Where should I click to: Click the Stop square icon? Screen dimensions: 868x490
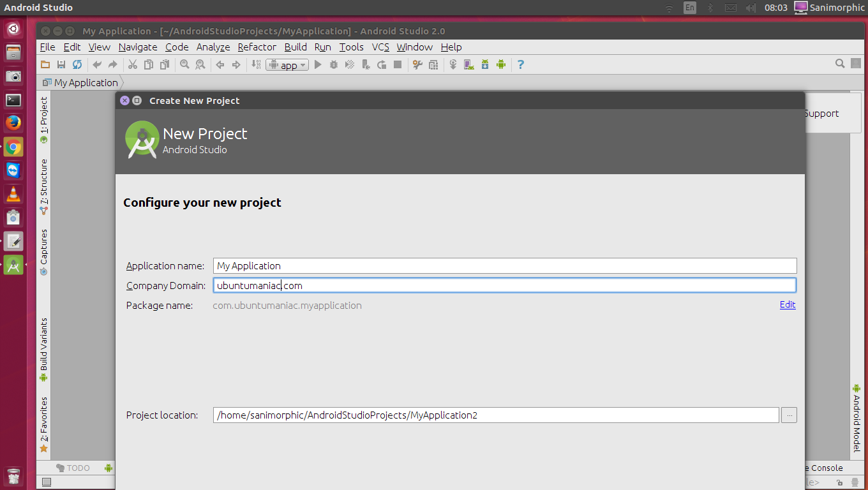[398, 64]
